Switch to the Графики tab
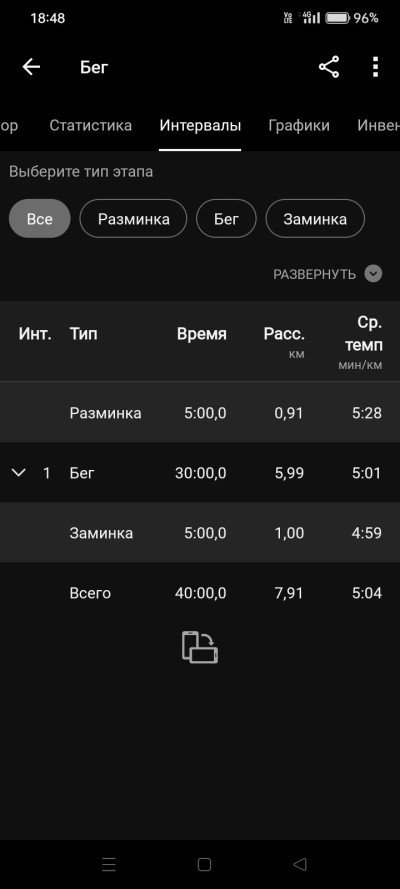The height and width of the screenshot is (889, 400). pyautogui.click(x=299, y=125)
